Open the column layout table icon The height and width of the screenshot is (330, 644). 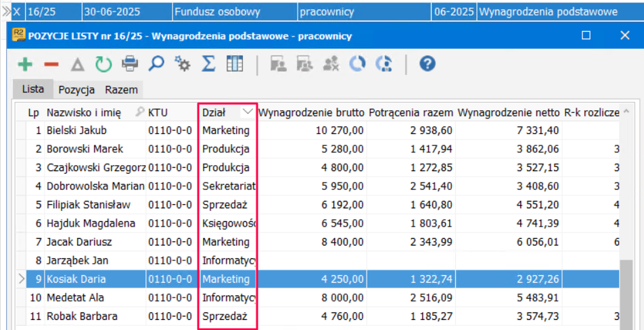(235, 64)
